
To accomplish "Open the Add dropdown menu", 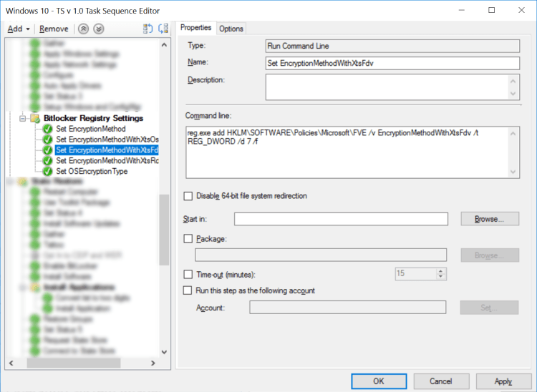I will point(19,29).
